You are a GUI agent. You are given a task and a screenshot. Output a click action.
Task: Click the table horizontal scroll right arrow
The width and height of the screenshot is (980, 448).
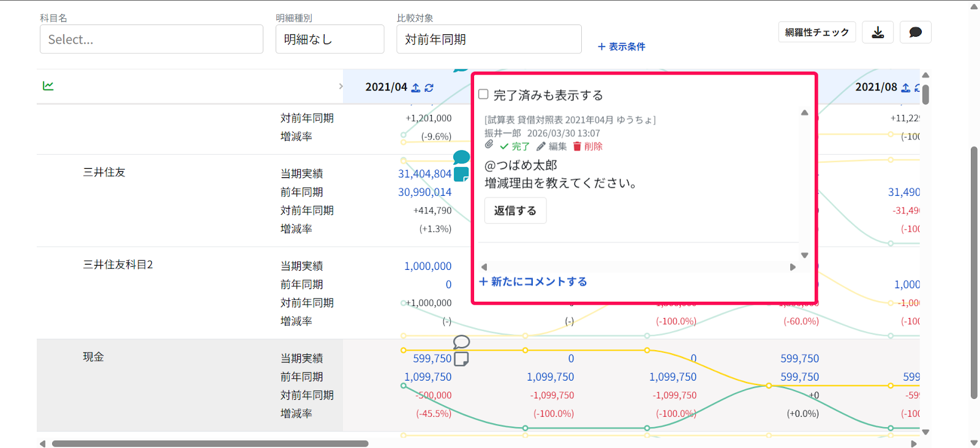[914, 444]
